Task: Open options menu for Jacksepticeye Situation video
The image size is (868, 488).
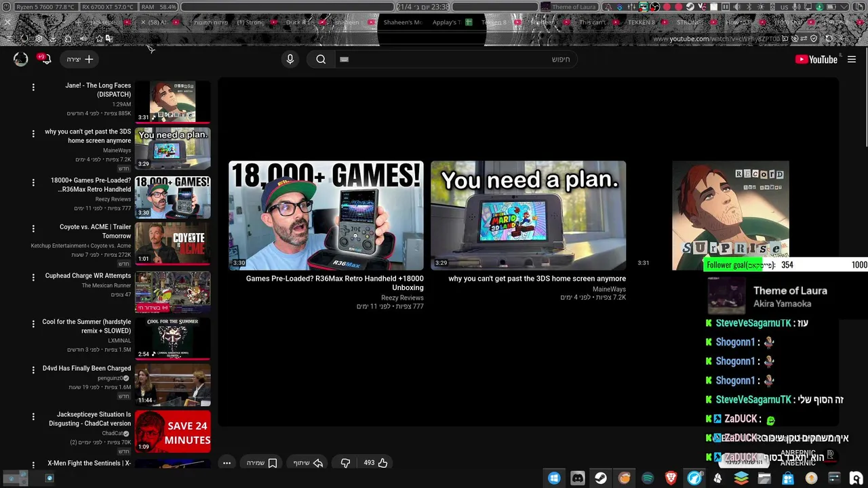Action: [33, 415]
